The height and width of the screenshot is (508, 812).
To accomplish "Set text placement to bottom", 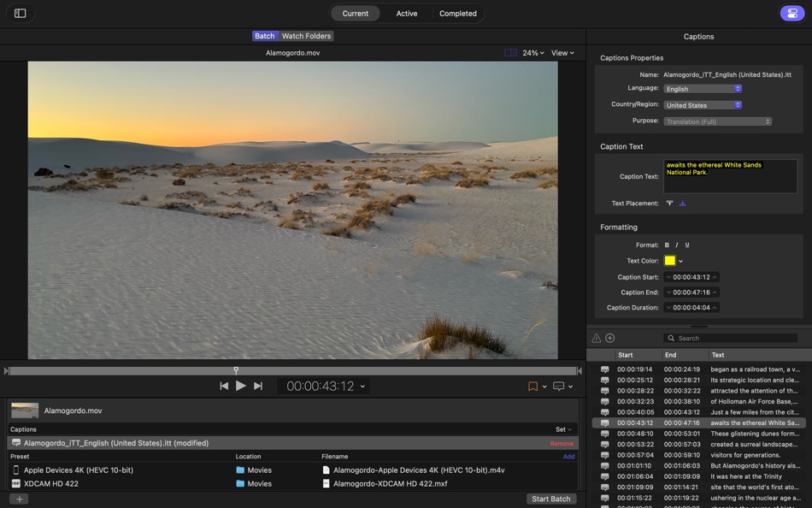I will [683, 204].
